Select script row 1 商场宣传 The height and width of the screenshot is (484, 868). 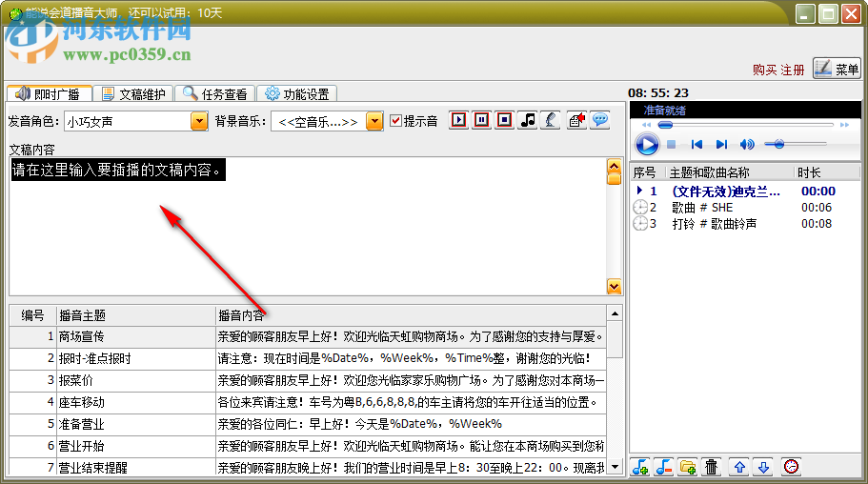(x=308, y=336)
